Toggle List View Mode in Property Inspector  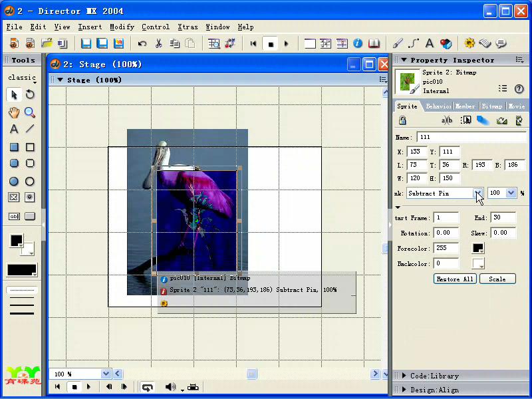coord(503,89)
